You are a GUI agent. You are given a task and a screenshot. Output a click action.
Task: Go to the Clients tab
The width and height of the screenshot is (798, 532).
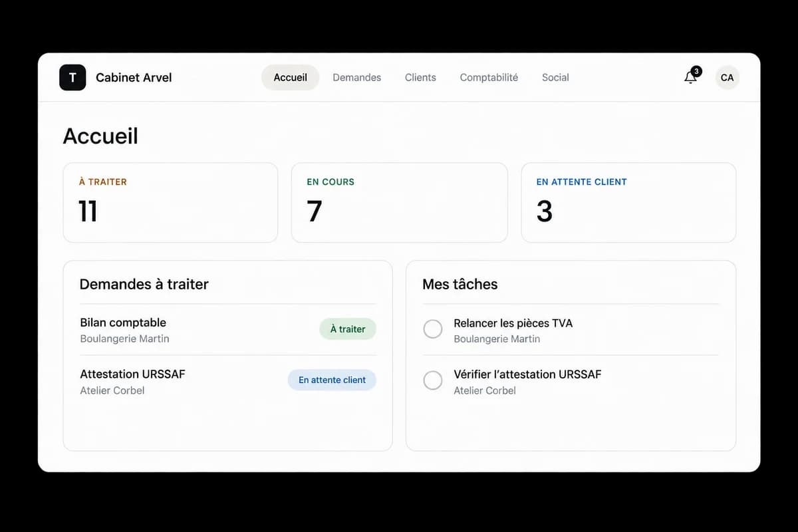[x=420, y=77]
